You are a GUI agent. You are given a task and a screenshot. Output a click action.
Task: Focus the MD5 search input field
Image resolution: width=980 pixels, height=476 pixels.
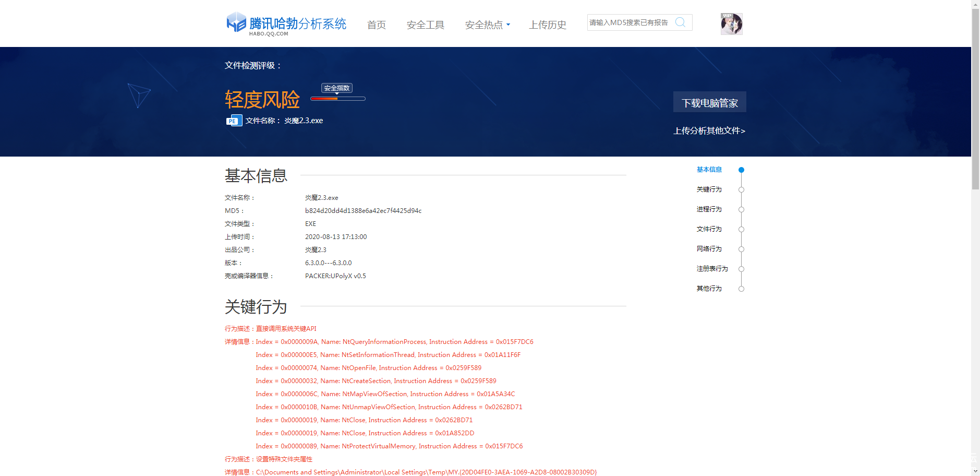click(630, 22)
